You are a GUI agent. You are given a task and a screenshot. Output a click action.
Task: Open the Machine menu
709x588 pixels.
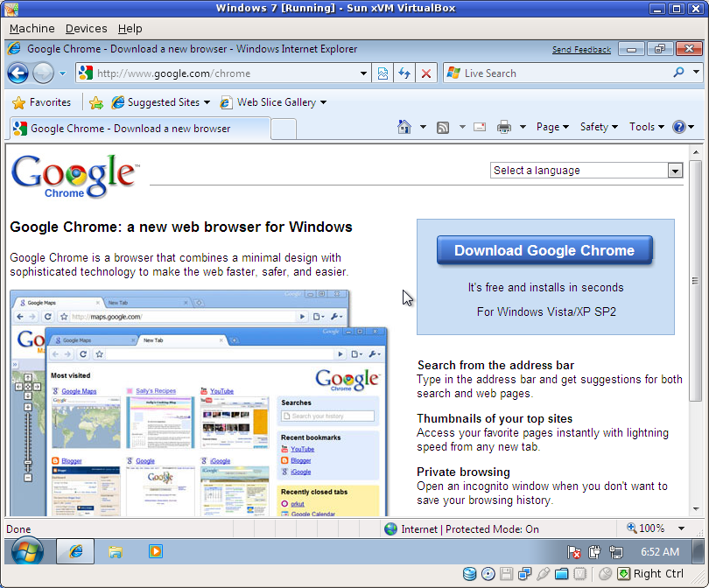(32, 28)
